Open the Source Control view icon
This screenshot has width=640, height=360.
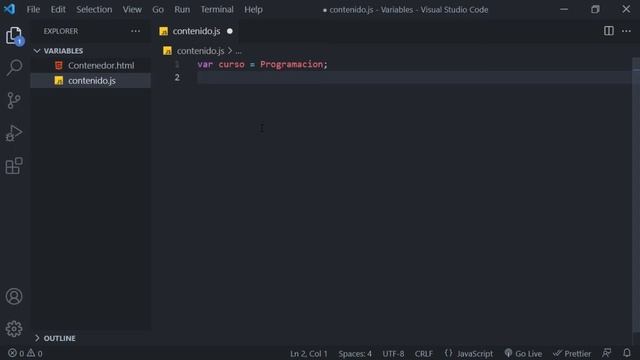tap(14, 100)
